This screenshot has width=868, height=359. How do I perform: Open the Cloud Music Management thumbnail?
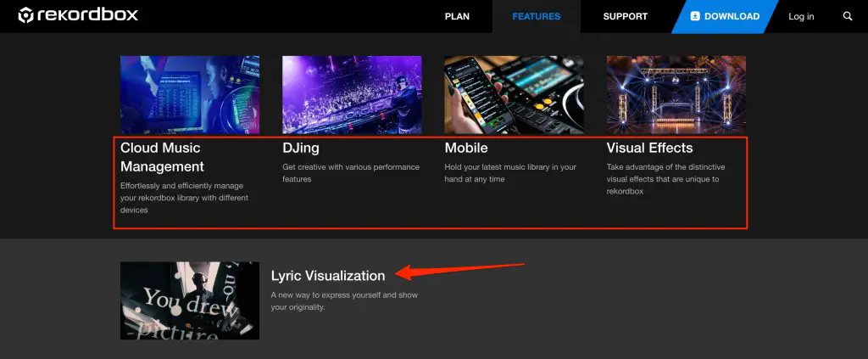coord(190,95)
